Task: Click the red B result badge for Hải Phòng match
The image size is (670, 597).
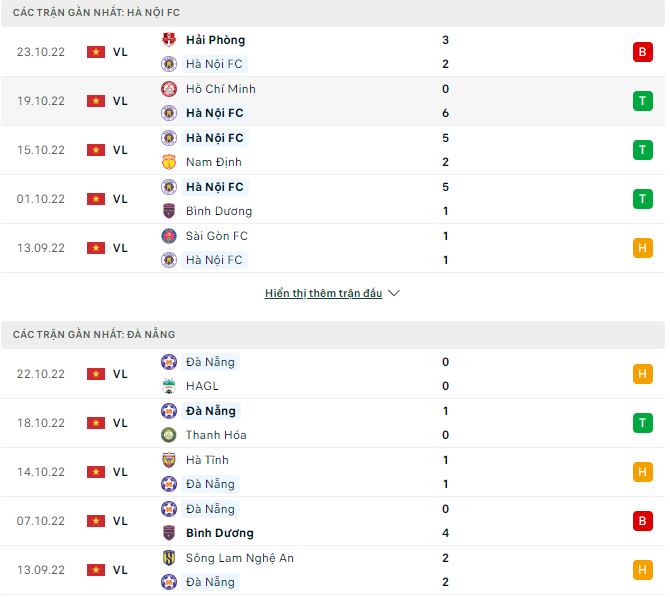Action: 642,52
